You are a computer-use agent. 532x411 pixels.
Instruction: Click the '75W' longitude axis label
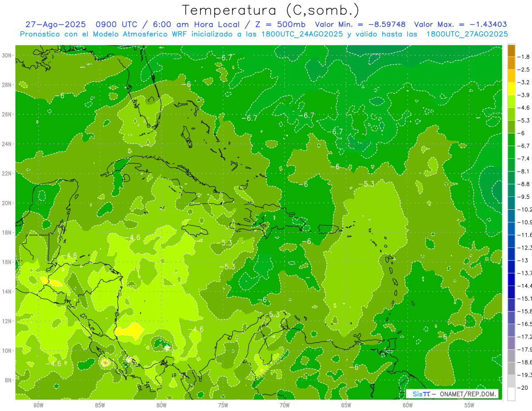click(223, 405)
